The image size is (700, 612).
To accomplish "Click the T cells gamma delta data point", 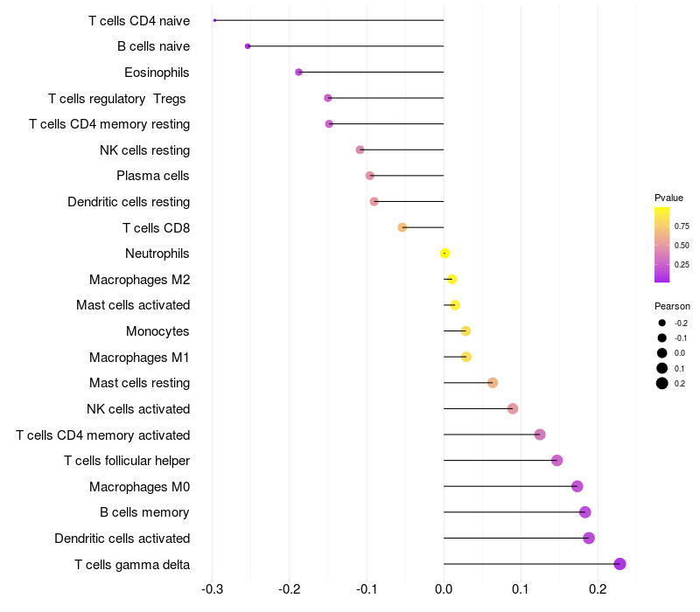I will (x=619, y=564).
